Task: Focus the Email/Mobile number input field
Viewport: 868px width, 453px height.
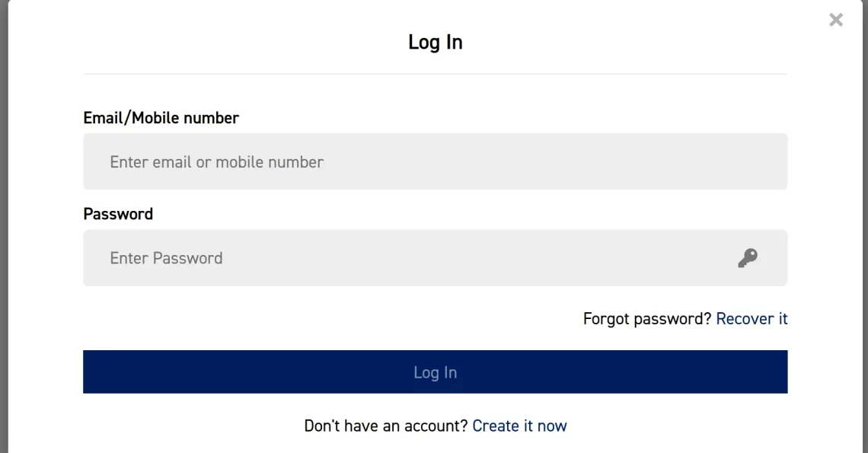Action: coord(435,161)
